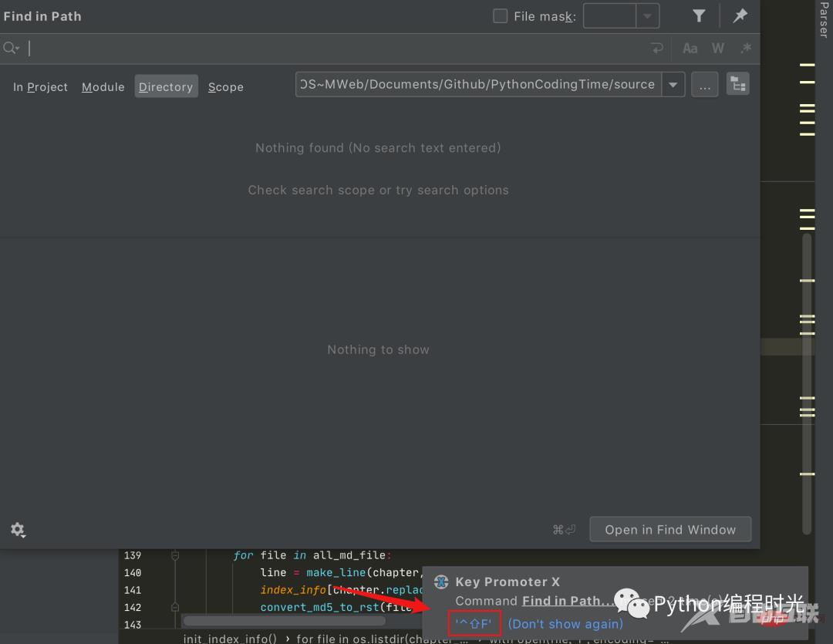The height and width of the screenshot is (644, 833).
Task: Click the Don't show again link
Action: [565, 623]
